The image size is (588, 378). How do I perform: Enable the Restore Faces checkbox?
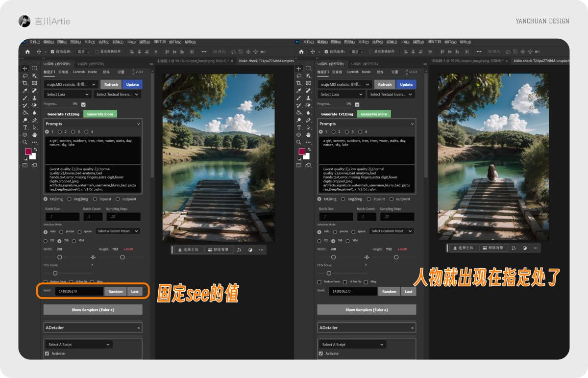click(45, 281)
